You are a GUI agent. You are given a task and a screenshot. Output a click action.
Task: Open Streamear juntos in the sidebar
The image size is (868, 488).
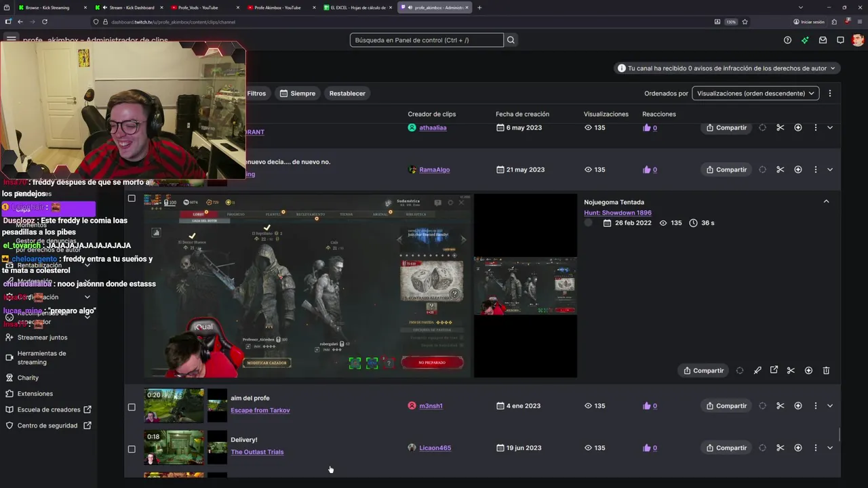[42, 338]
